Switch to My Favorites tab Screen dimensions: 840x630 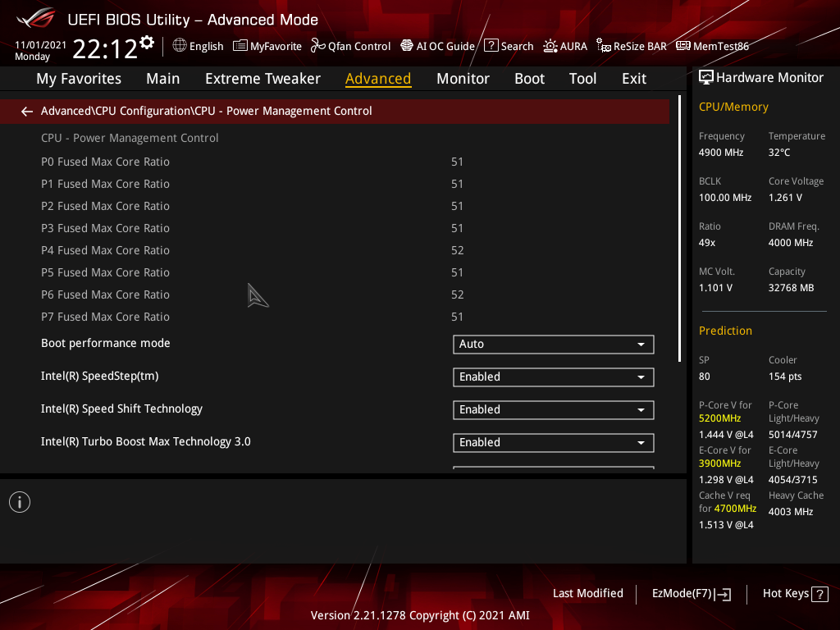click(79, 79)
